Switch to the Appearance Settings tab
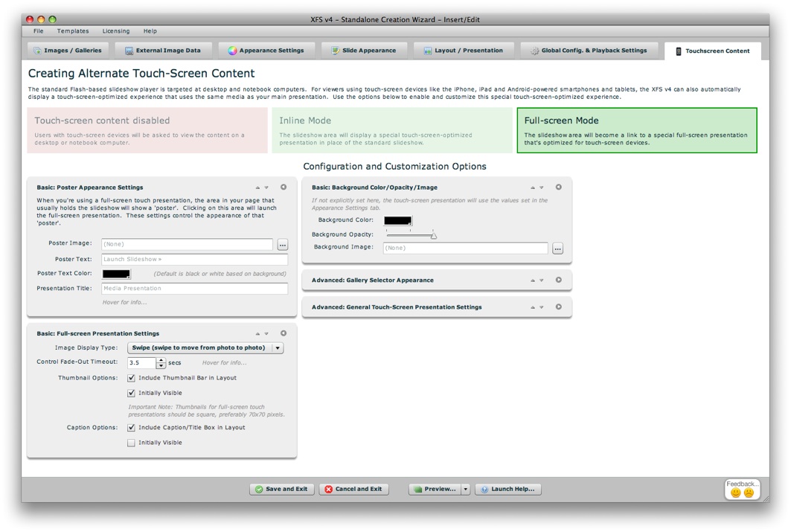Image resolution: width=791 pixels, height=532 pixels. coord(266,51)
